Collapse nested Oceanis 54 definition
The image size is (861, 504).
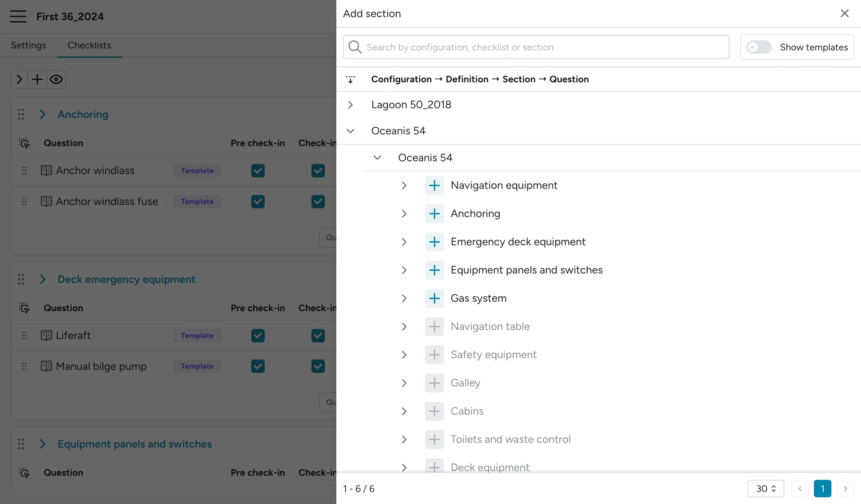point(377,158)
